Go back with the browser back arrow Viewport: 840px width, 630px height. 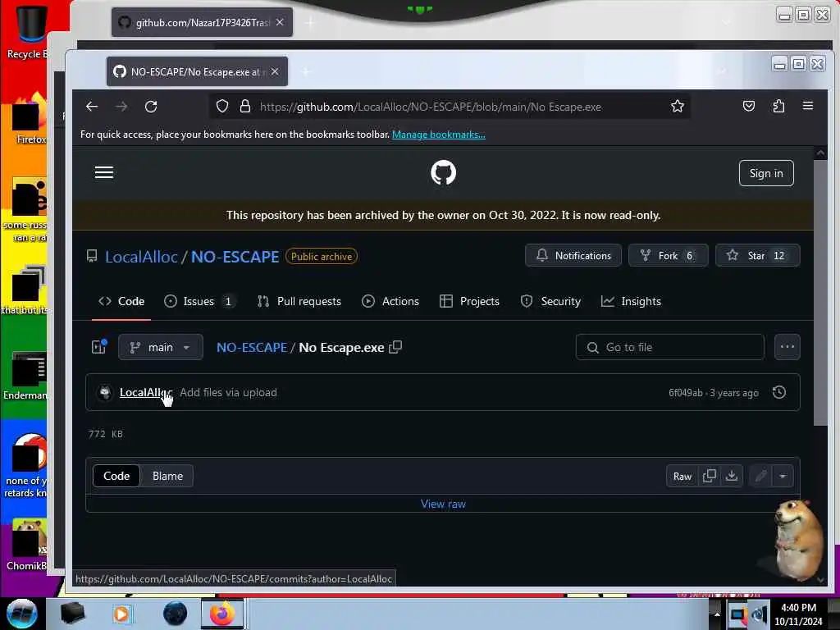(92, 107)
